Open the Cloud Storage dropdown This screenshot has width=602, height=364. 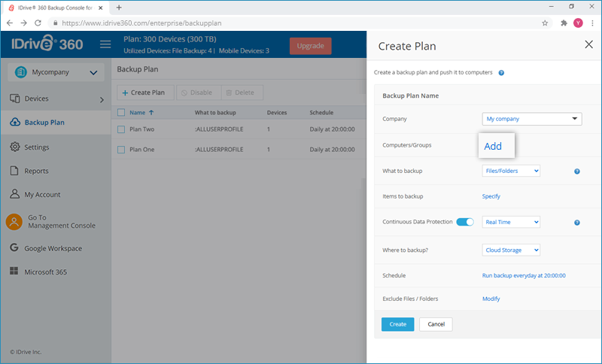click(x=511, y=250)
